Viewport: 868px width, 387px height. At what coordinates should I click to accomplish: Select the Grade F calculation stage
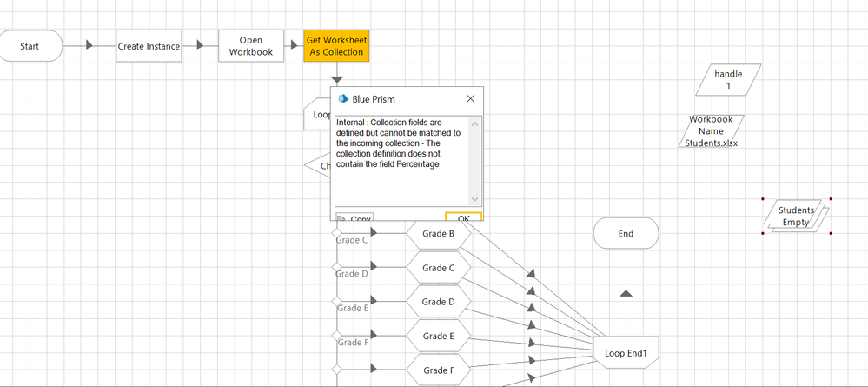point(439,370)
